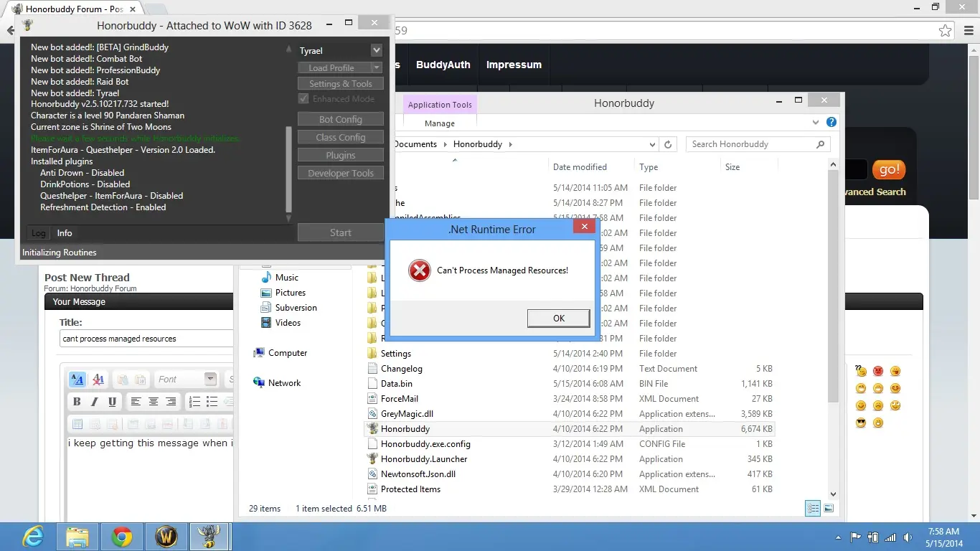Click OK on the .Net Runtime Error
The width and height of the screenshot is (980, 551).
(x=558, y=319)
